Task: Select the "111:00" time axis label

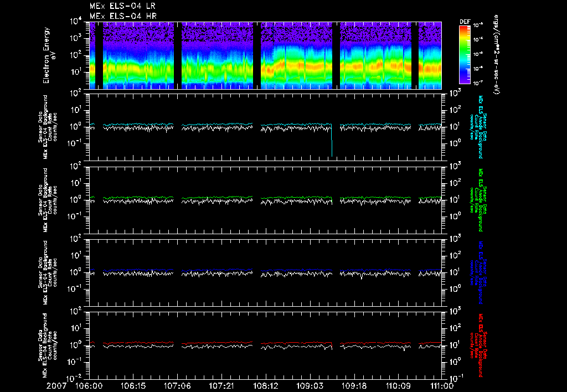Action: pos(442,386)
